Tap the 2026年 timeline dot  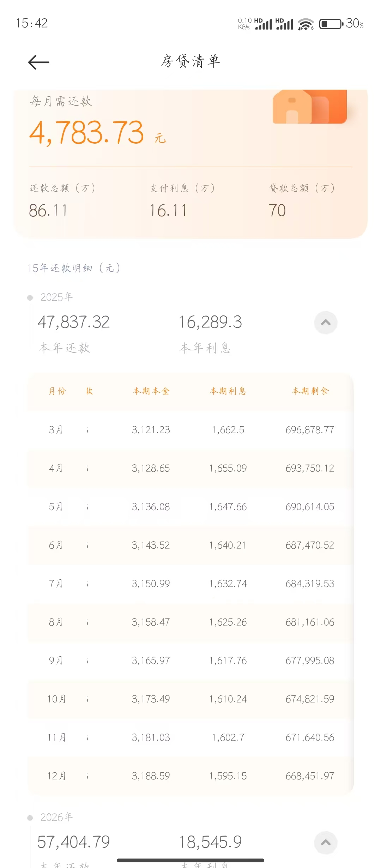point(30,818)
